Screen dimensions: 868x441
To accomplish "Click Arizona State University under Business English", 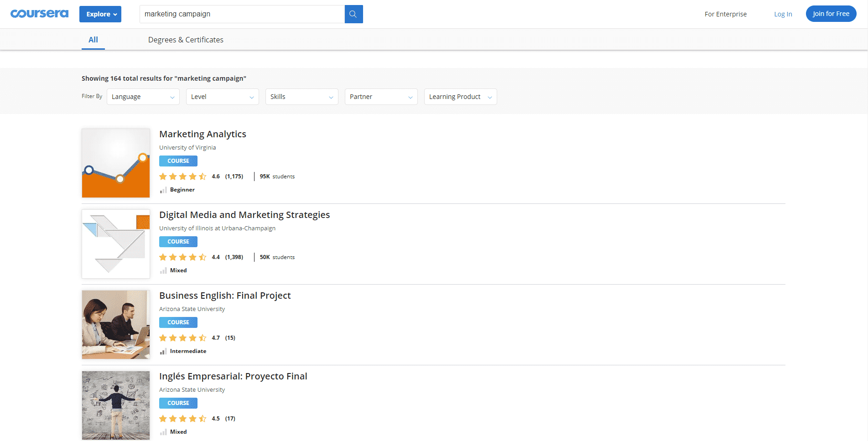I will tap(192, 309).
